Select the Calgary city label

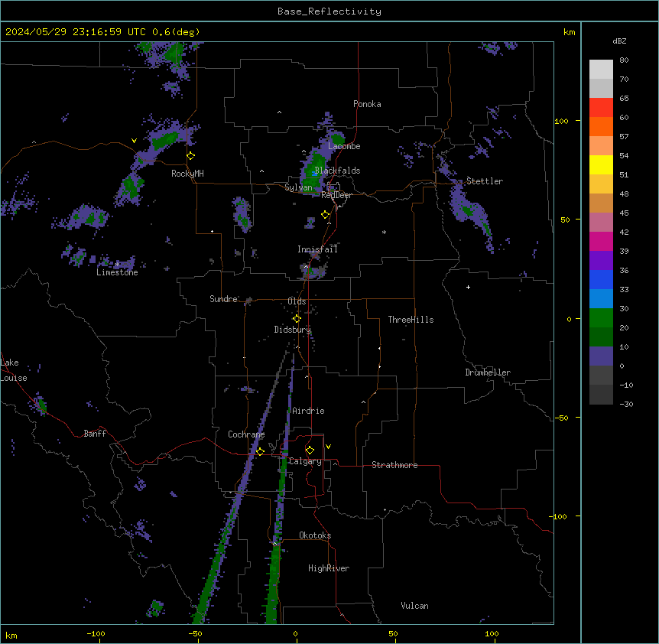click(x=305, y=461)
